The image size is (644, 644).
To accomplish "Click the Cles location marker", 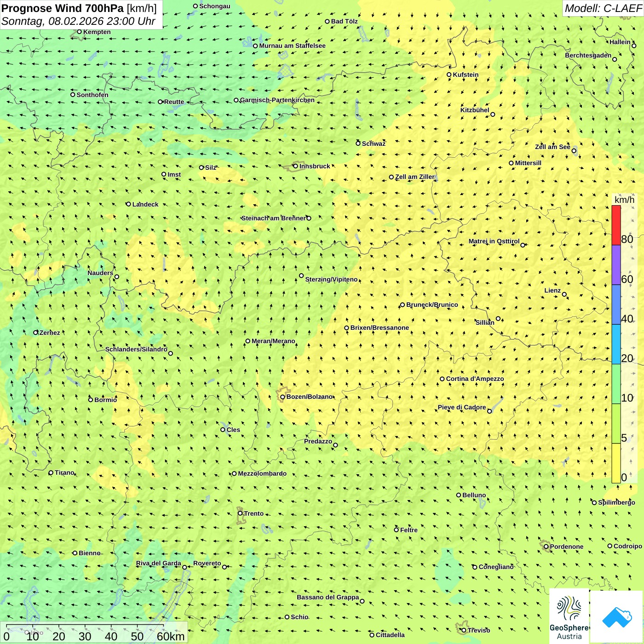I will click(223, 430).
